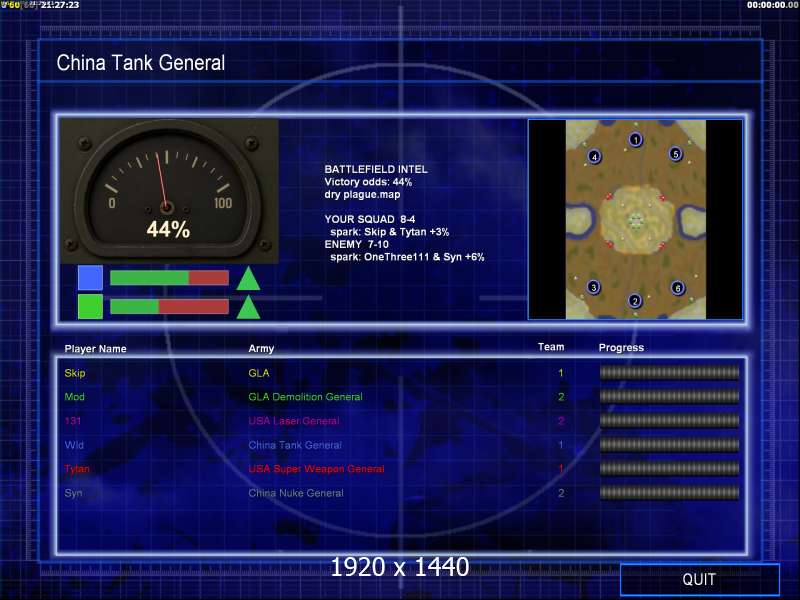The image size is (800, 600).
Task: Click GLA Demolition General army entry
Action: (x=306, y=397)
